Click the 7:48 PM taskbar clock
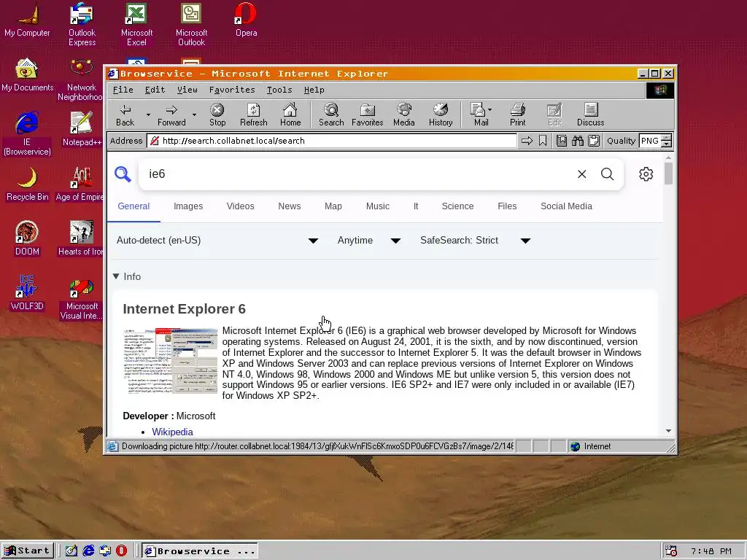 click(711, 551)
